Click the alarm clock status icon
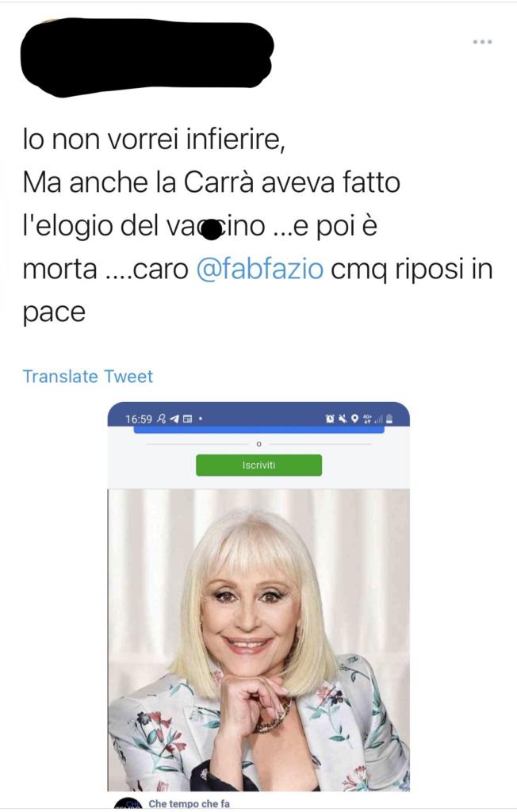The height and width of the screenshot is (812, 517). click(x=330, y=419)
